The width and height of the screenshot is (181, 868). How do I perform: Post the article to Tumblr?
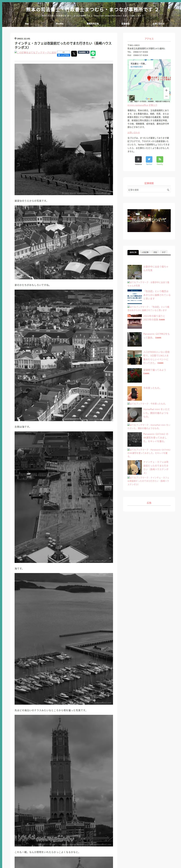click(x=84, y=52)
